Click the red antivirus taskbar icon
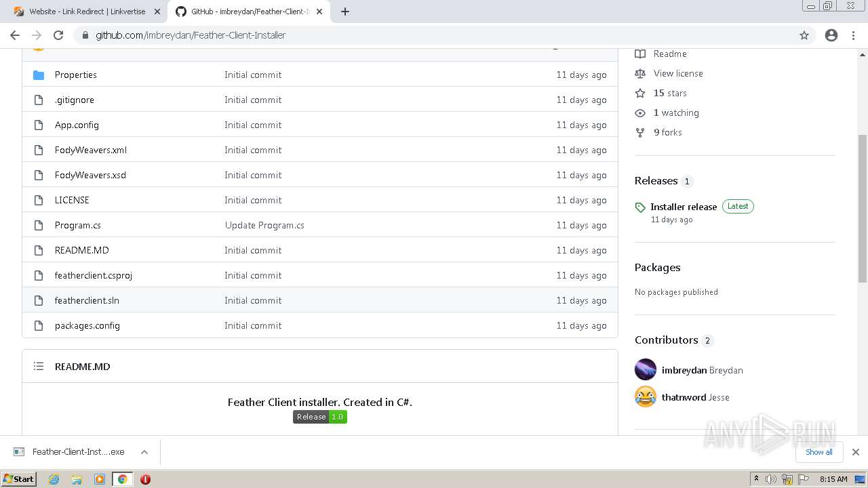This screenshot has width=868, height=488. 145,479
